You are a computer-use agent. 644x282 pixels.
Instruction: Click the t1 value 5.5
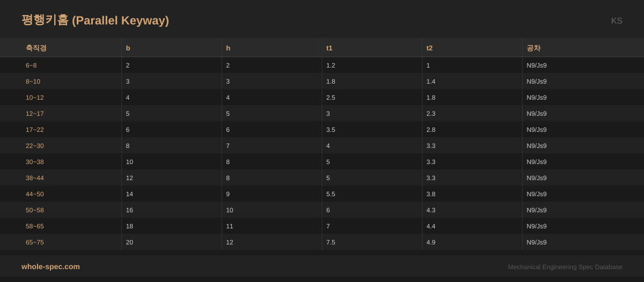(331, 194)
